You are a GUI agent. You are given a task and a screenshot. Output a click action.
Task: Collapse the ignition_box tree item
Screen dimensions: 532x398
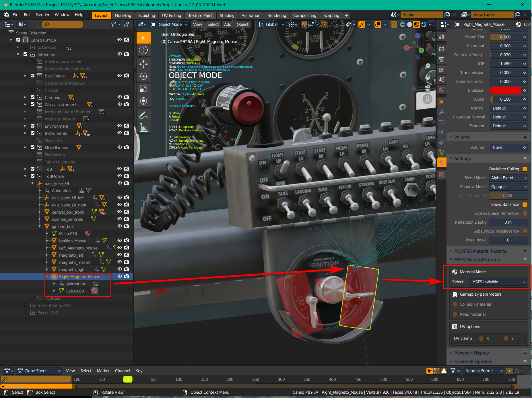pyautogui.click(x=40, y=227)
